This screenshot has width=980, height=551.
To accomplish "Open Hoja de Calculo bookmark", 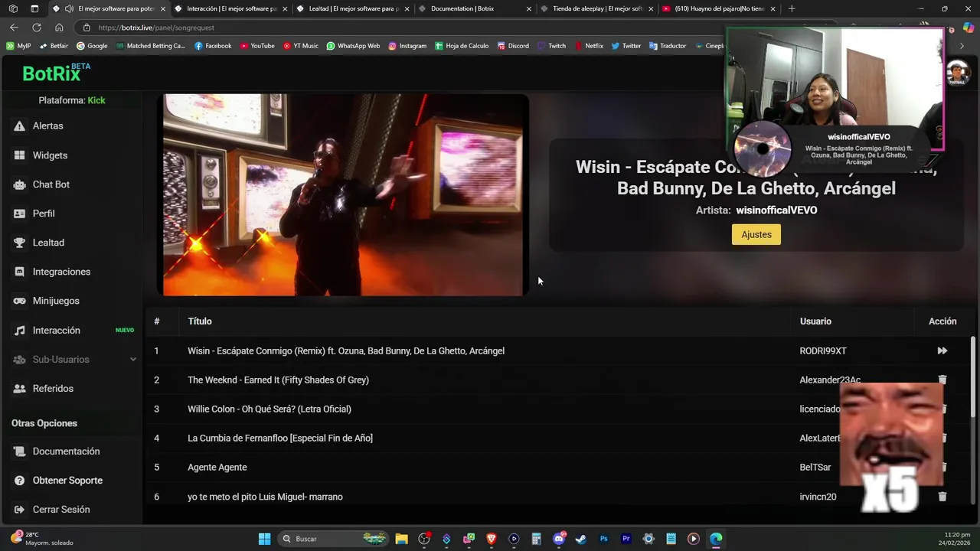I will [x=462, y=46].
